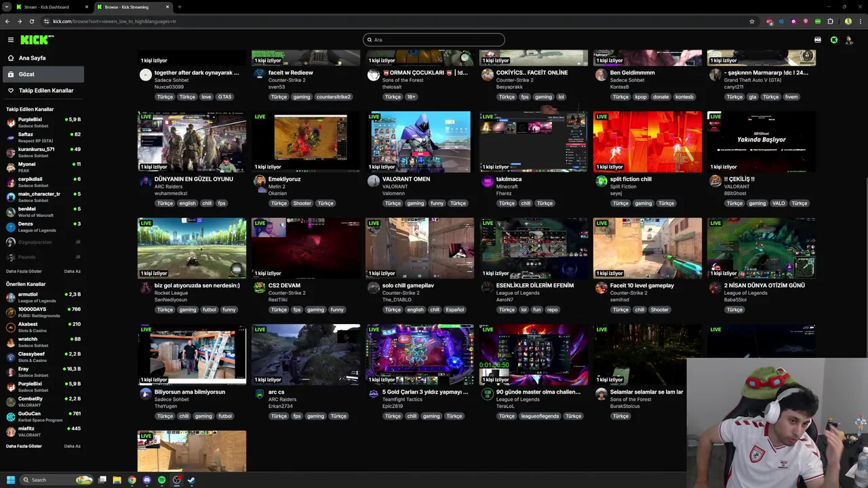868x488 pixels.
Task: Open the hamburger sidebar menu
Action: [x=10, y=40]
